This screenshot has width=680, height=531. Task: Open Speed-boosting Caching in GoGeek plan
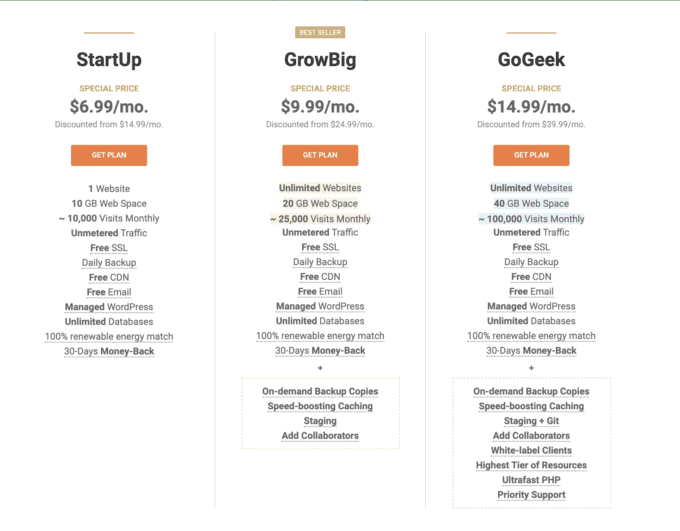(x=531, y=406)
